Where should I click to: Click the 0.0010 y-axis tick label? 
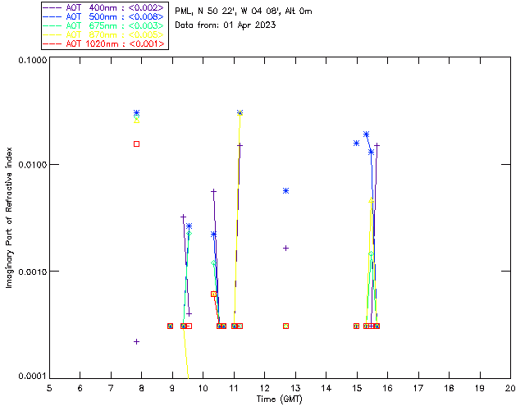[x=32, y=272]
